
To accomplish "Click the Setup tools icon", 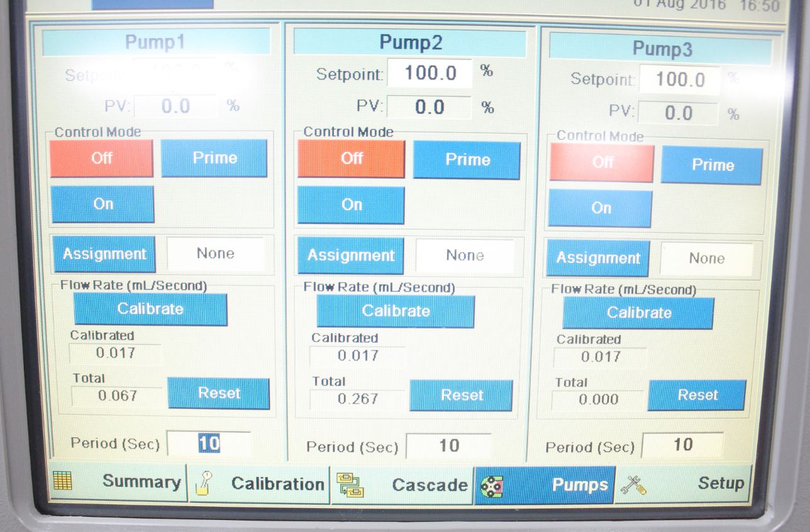I will coord(633,484).
